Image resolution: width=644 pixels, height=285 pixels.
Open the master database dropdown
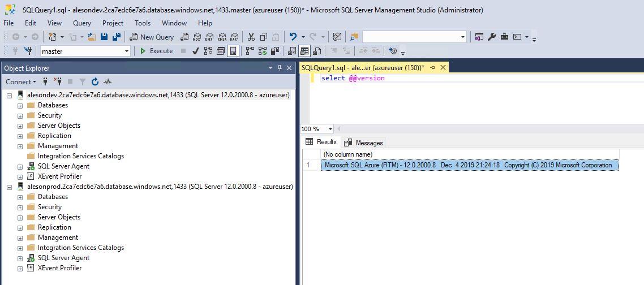click(x=127, y=51)
